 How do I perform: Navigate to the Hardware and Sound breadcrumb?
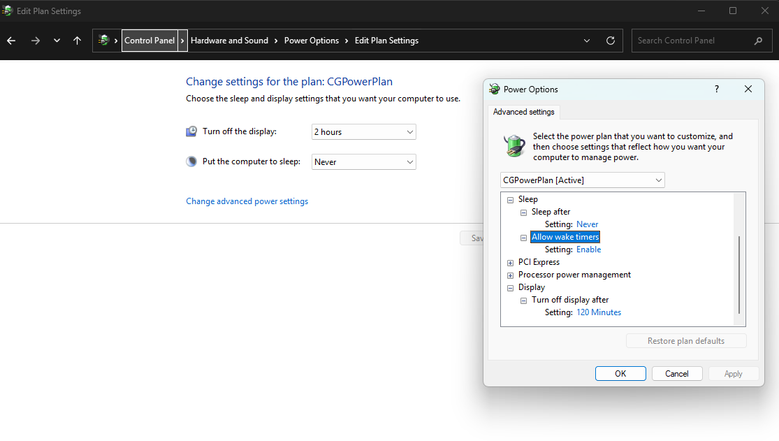pos(229,41)
